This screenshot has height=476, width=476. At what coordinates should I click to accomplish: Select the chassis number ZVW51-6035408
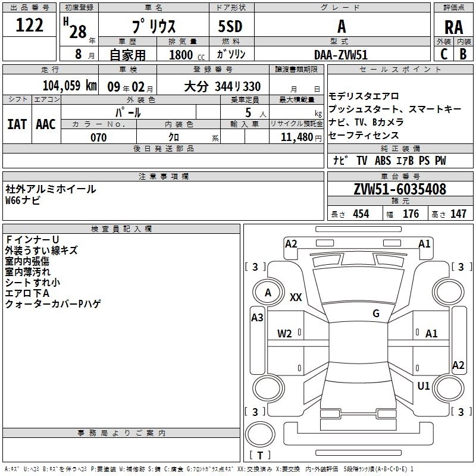(x=399, y=190)
